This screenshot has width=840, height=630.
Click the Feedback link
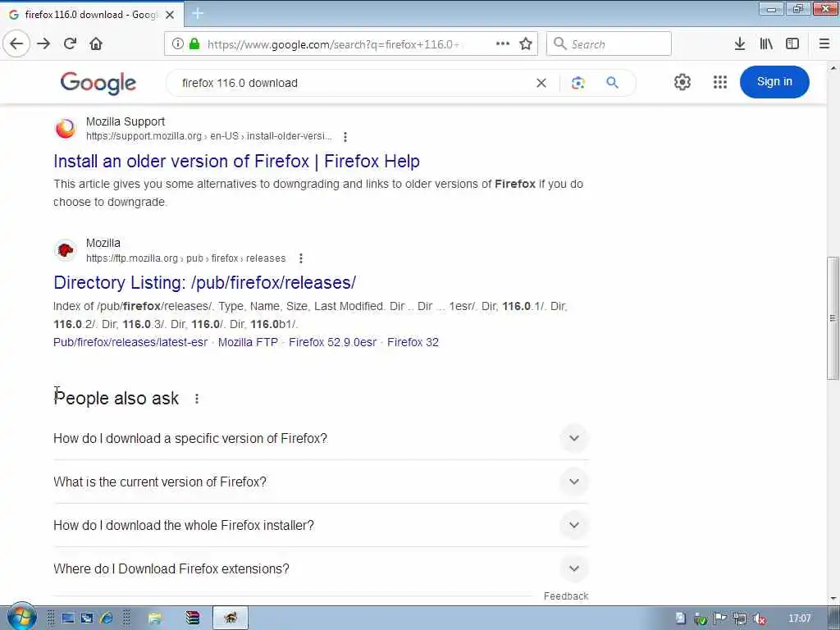click(566, 596)
